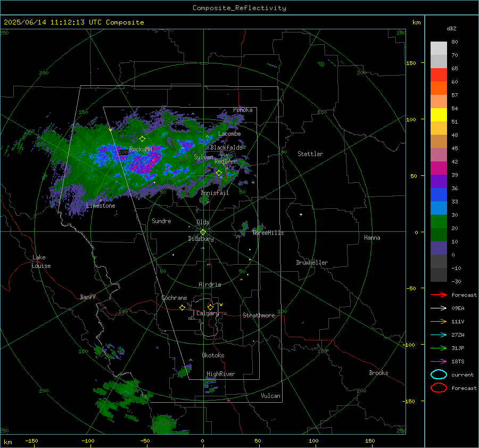Click the Blackfalds label

(x=226, y=148)
